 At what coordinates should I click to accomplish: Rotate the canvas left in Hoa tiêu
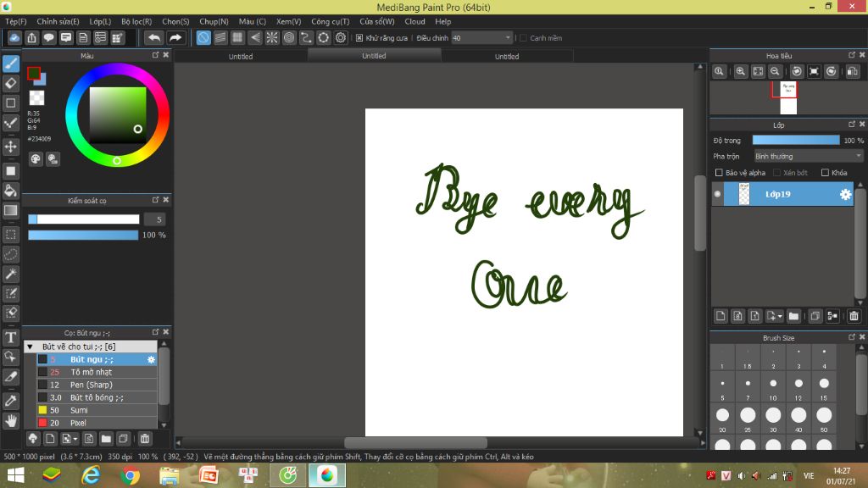[x=797, y=71]
